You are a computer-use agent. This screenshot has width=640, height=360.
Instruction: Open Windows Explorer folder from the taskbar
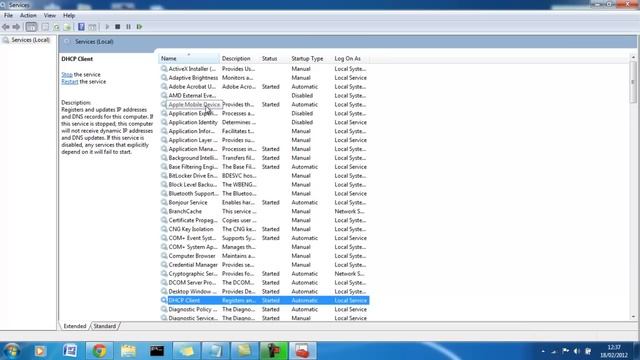(x=128, y=351)
